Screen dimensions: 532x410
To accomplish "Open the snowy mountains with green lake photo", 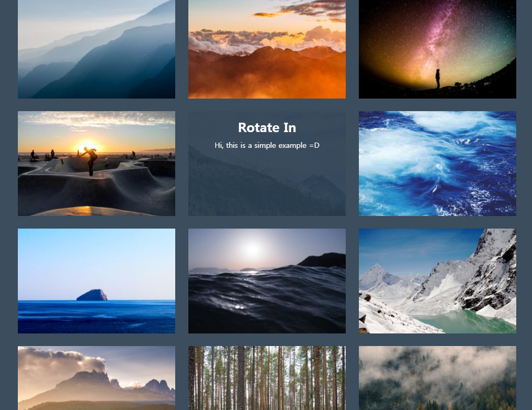I will pyautogui.click(x=438, y=281).
